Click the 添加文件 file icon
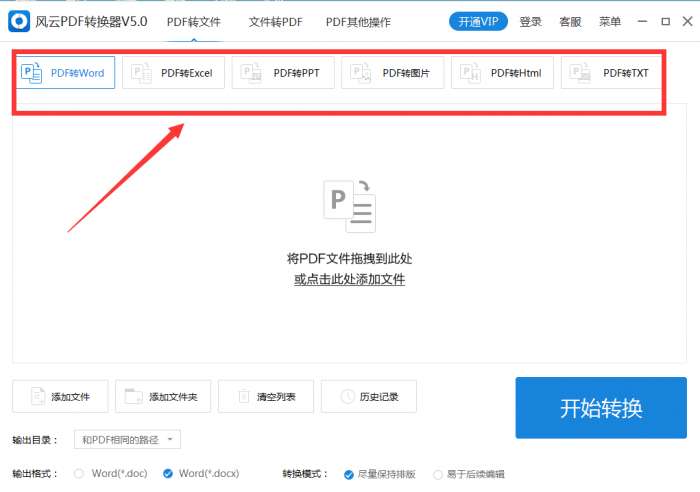Image resolution: width=700 pixels, height=492 pixels. coord(38,396)
